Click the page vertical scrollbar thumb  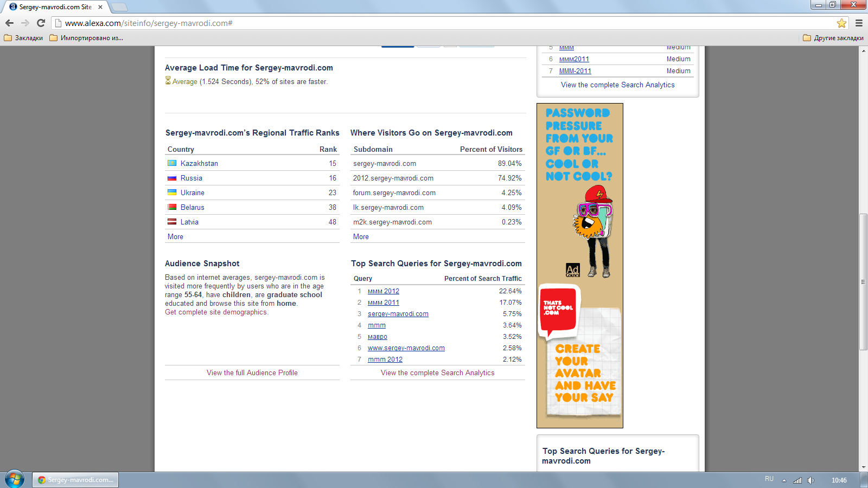(863, 282)
